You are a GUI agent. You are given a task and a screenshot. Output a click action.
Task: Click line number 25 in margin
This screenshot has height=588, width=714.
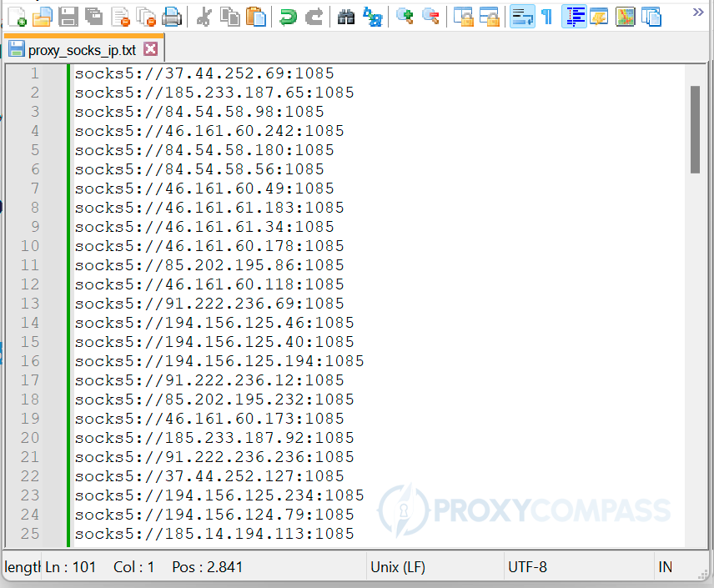tap(30, 533)
